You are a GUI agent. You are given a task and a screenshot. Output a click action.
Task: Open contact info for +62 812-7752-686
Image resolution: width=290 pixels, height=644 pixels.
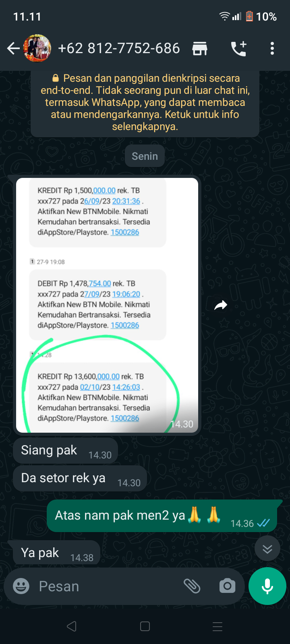119,48
